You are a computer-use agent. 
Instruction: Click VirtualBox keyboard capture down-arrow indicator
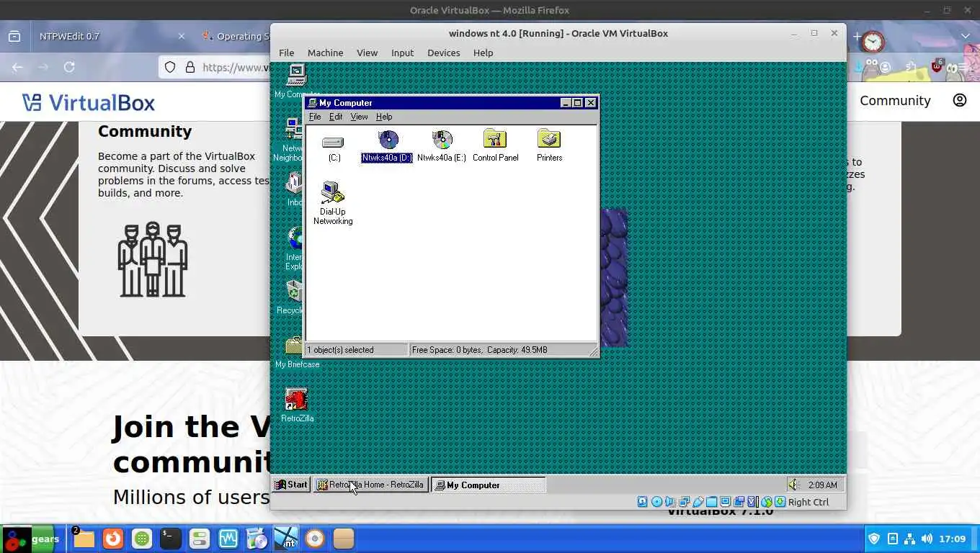click(x=780, y=502)
